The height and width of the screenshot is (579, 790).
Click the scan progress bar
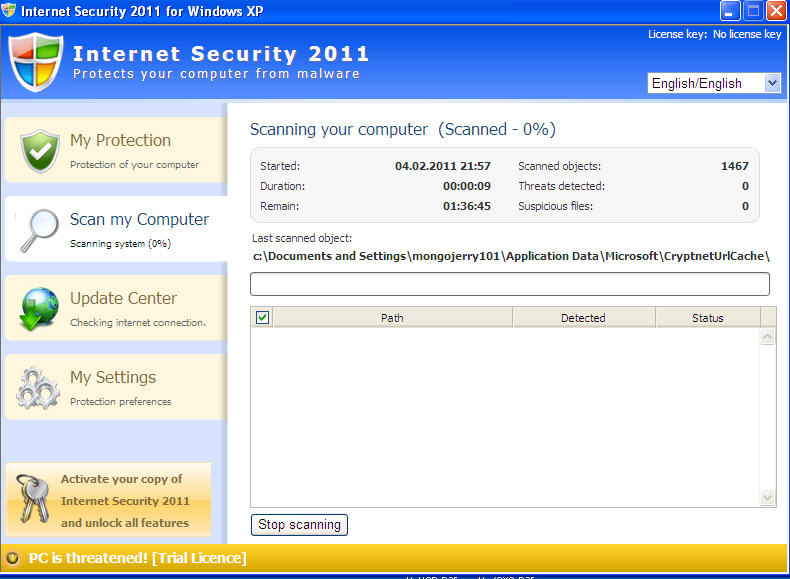[x=509, y=284]
